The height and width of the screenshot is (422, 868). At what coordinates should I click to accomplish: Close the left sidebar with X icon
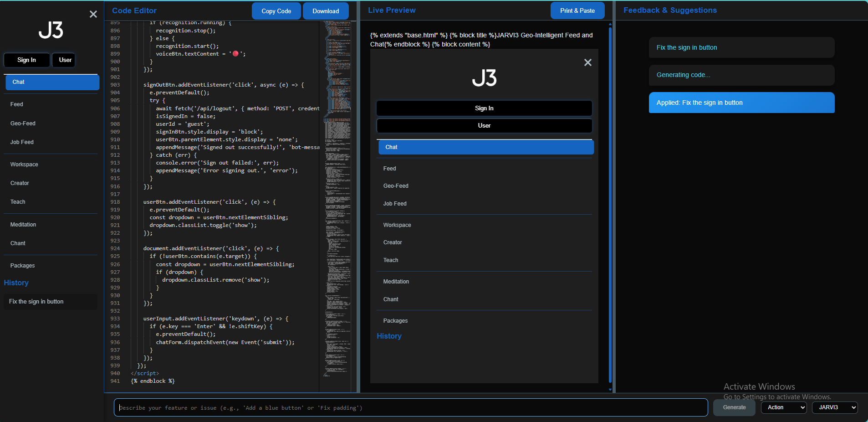pyautogui.click(x=93, y=14)
